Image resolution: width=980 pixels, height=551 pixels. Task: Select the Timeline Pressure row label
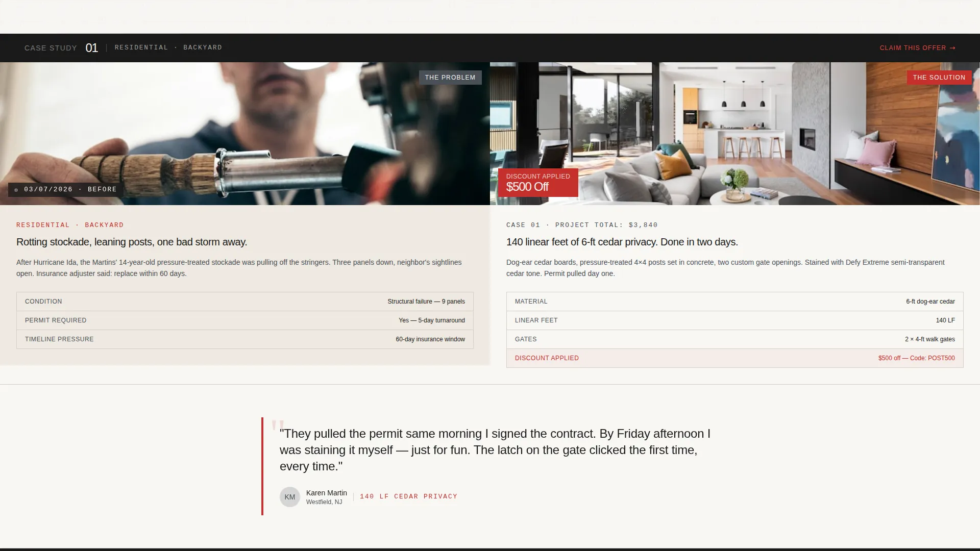click(59, 339)
